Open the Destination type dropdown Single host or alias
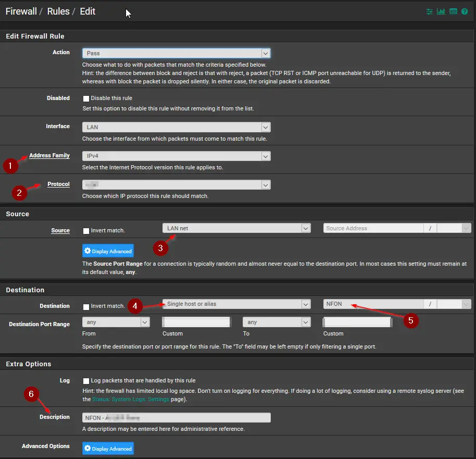 coord(236,304)
